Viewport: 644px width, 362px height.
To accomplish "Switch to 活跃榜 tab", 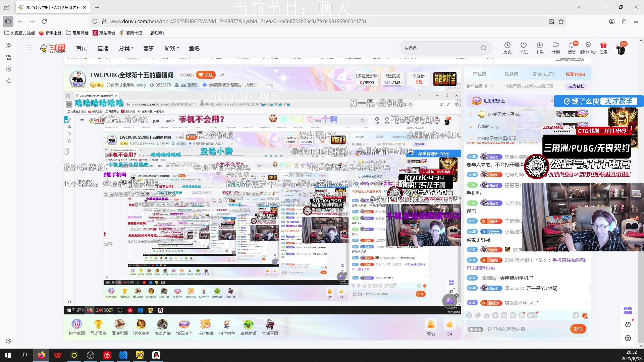I will 512,74.
